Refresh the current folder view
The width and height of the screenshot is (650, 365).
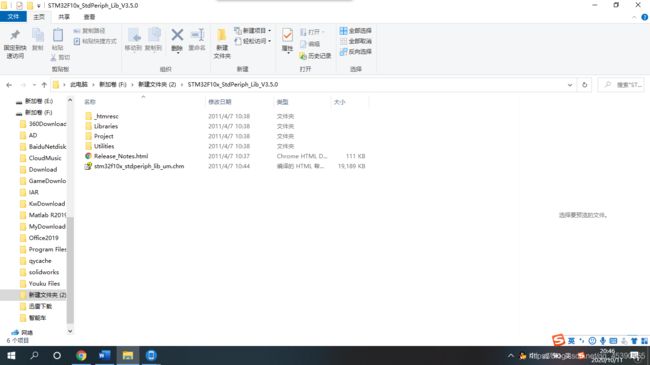coord(585,85)
